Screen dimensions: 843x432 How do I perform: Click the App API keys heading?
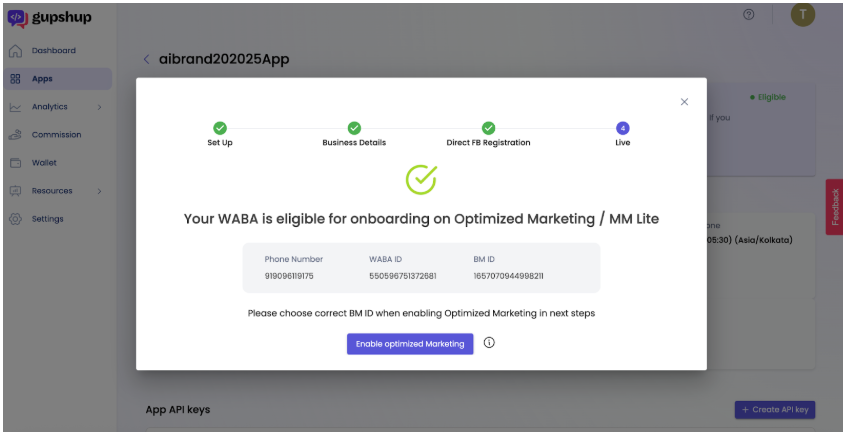coord(177,409)
